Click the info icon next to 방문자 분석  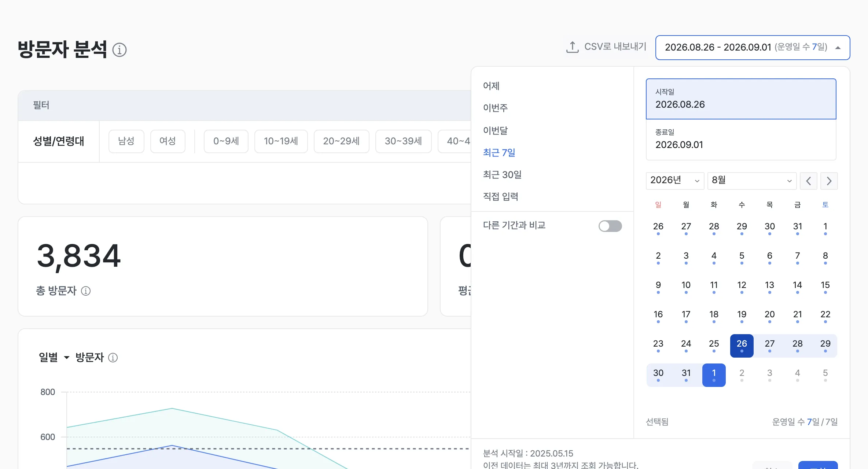119,50
